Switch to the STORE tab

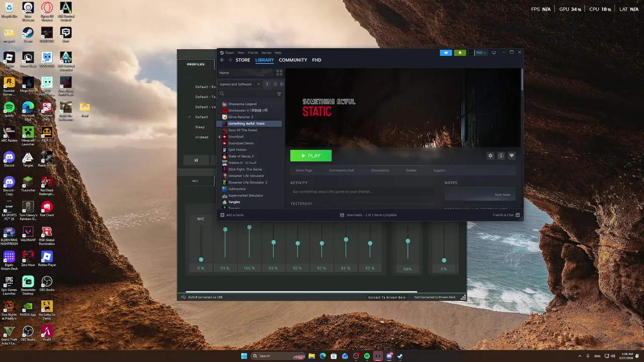point(243,60)
